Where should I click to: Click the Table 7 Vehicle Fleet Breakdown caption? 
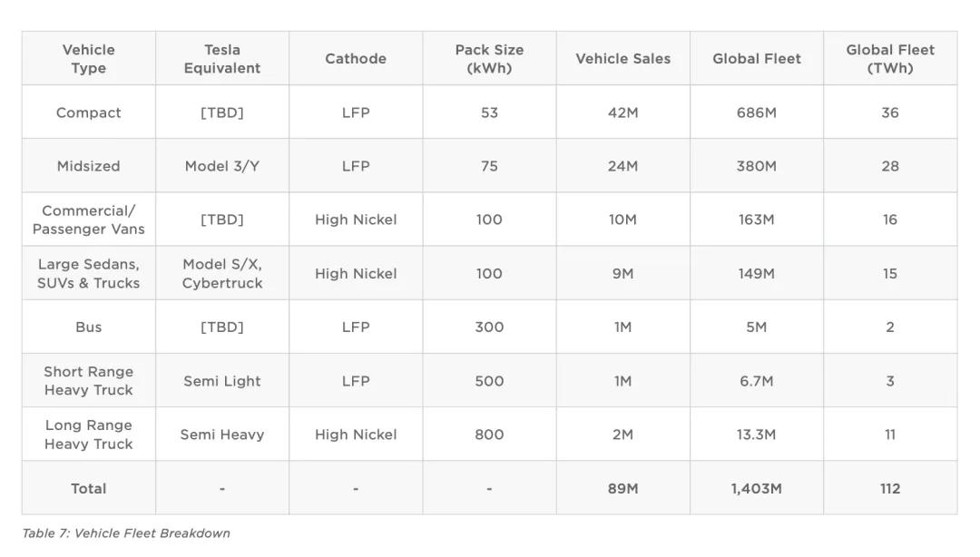tap(126, 533)
